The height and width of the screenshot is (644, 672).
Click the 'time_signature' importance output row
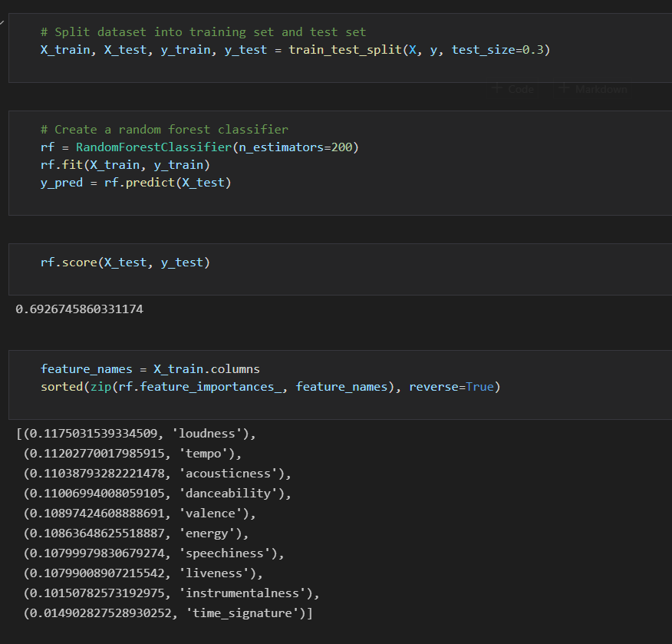(168, 613)
